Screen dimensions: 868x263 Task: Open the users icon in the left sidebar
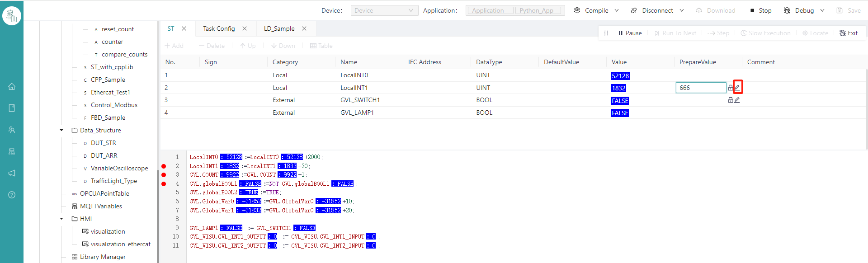12,130
